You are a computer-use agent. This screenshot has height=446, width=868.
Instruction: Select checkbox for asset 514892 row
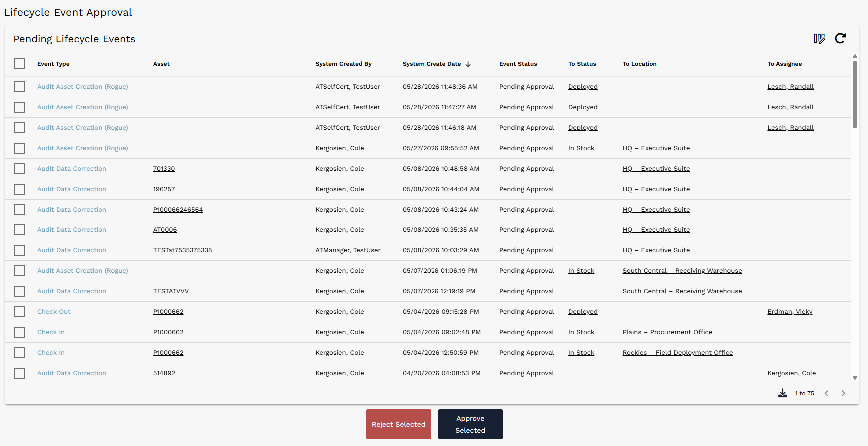(20, 373)
